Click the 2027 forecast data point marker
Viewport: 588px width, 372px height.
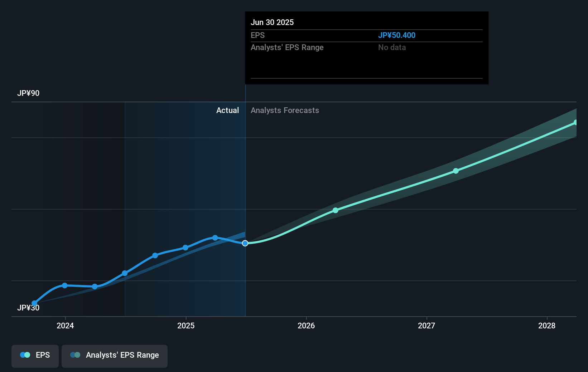456,171
